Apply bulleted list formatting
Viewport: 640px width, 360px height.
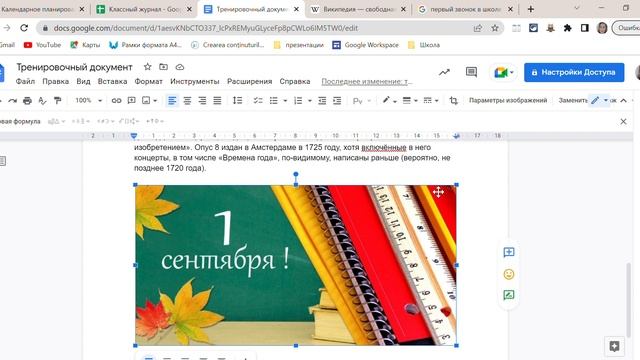[x=273, y=100]
